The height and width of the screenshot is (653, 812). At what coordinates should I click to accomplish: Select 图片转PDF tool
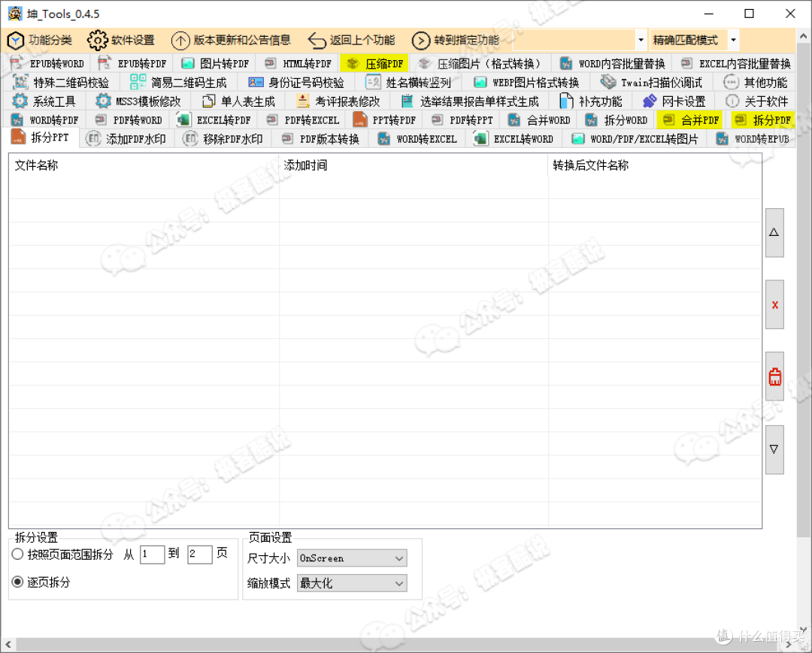tap(216, 64)
